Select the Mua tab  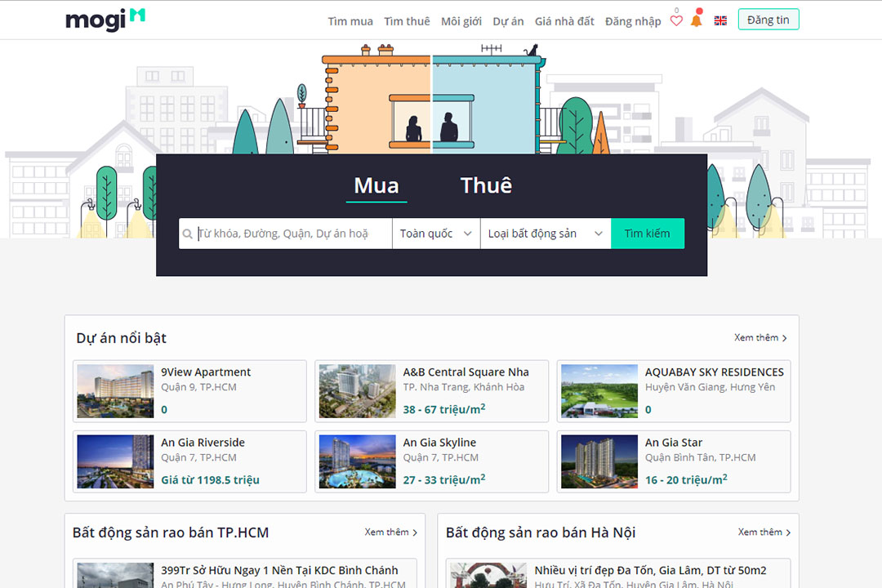pos(376,185)
